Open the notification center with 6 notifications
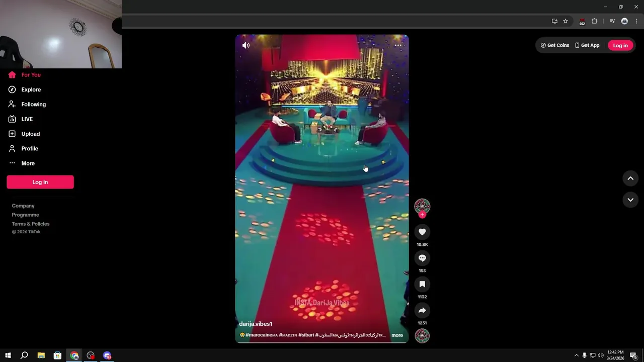 tap(634, 355)
